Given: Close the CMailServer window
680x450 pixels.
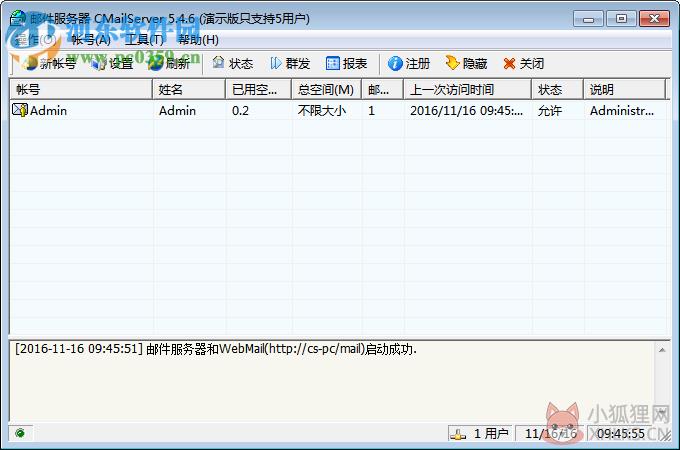Looking at the screenshot, I should coord(654,19).
